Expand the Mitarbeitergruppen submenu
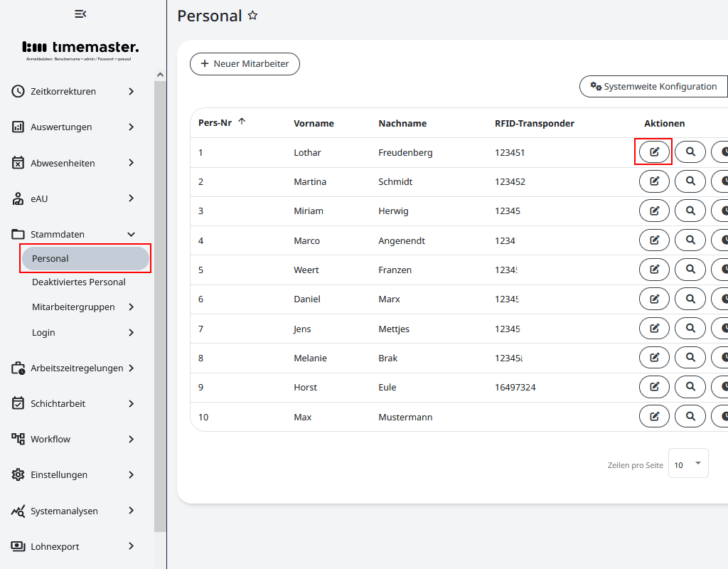 tap(131, 307)
